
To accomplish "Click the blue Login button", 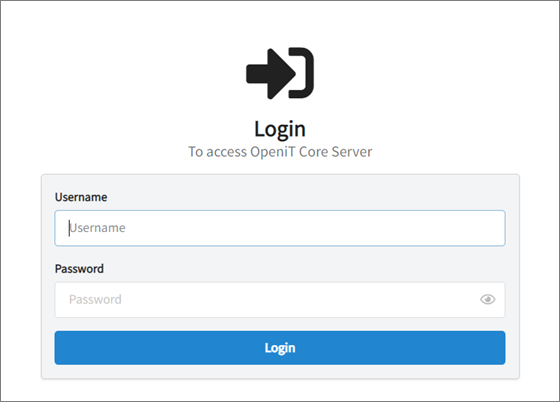I will (280, 348).
